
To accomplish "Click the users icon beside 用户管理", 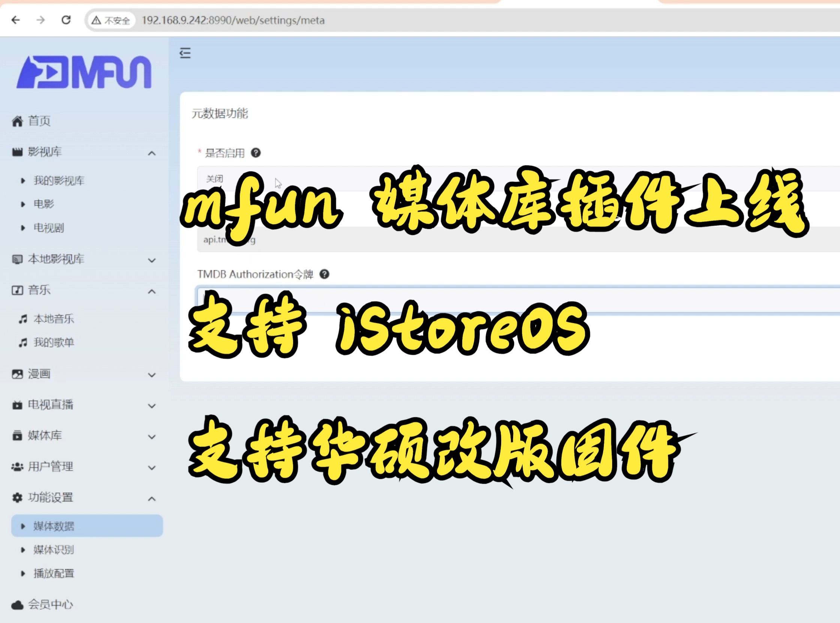I will tap(17, 467).
